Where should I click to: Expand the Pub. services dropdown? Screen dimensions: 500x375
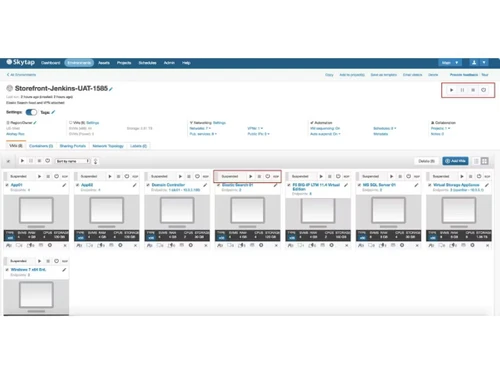203,134
